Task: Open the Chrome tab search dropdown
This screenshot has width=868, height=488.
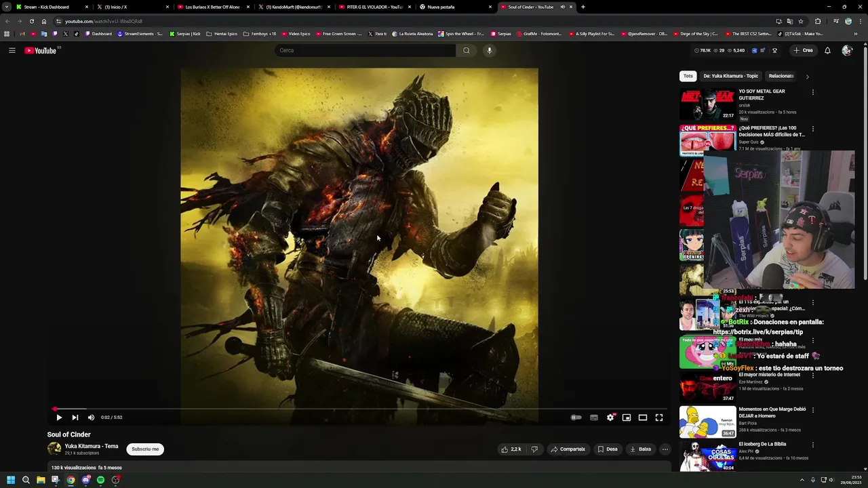Action: click(7, 7)
